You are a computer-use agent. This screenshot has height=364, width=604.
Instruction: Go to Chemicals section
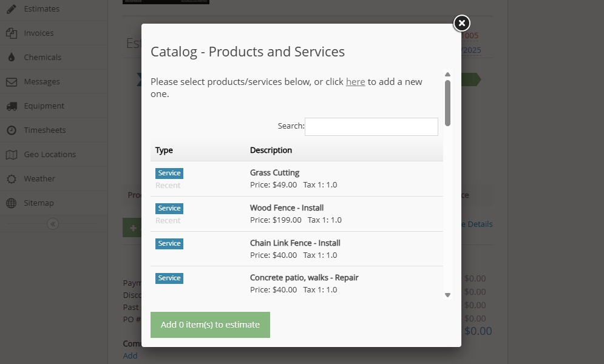(x=42, y=58)
